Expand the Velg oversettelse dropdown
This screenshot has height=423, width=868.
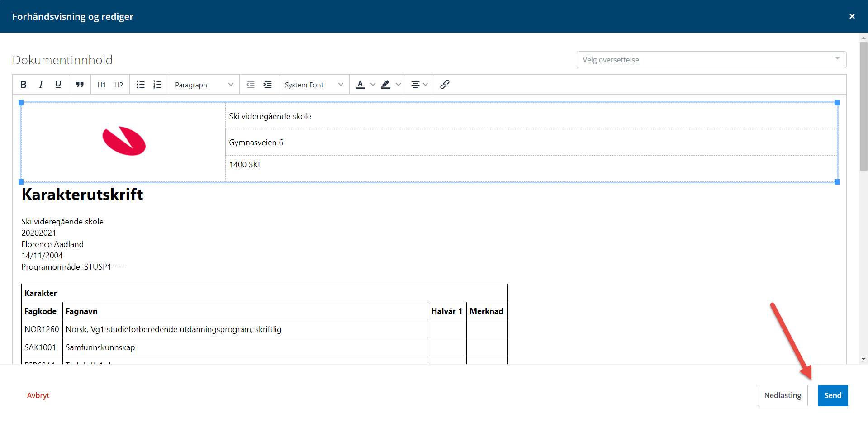tap(711, 60)
